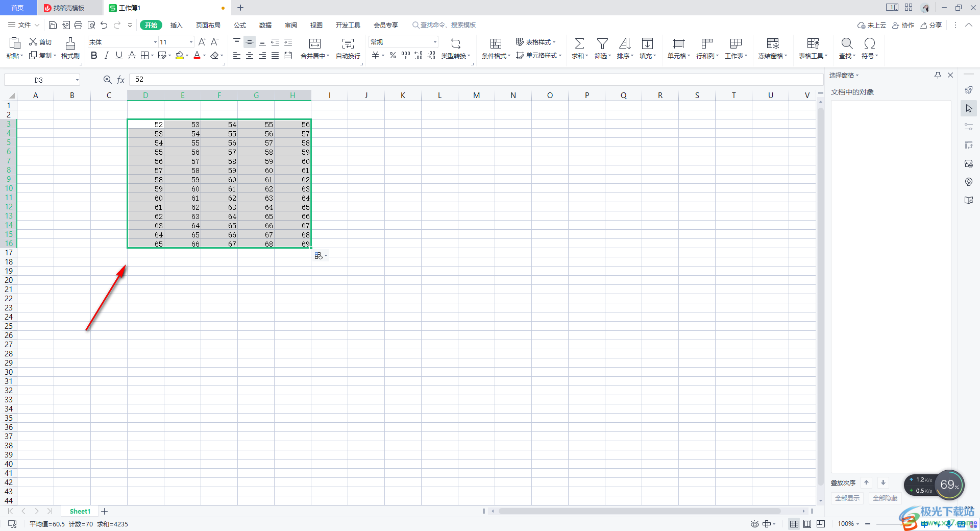The image size is (980, 531).
Task: Switch to the 公式 tab
Action: [240, 25]
